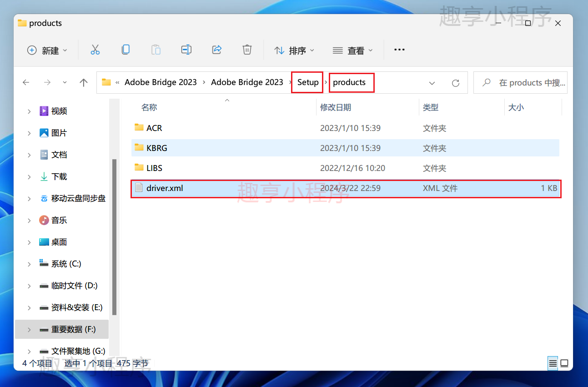Switch to large thumbnails view icon
The height and width of the screenshot is (387, 588).
coord(564,363)
